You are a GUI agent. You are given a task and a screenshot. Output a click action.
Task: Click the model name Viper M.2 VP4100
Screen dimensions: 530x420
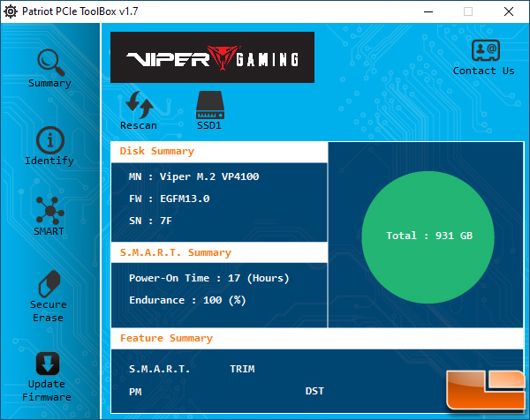coord(209,176)
